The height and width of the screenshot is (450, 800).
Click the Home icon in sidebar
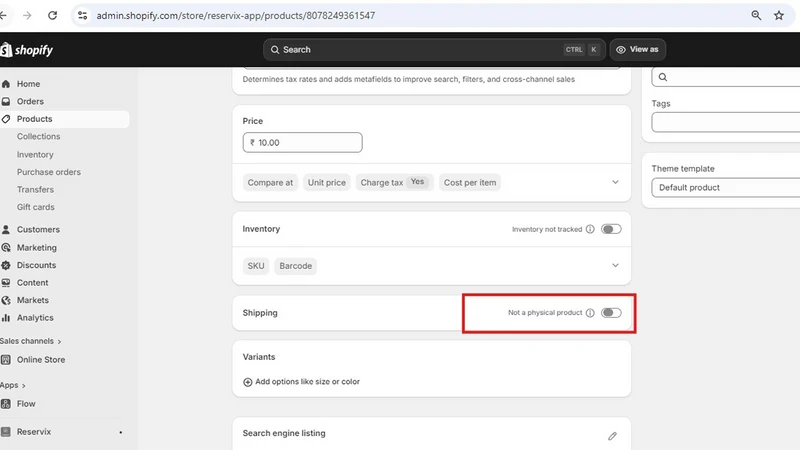point(6,84)
